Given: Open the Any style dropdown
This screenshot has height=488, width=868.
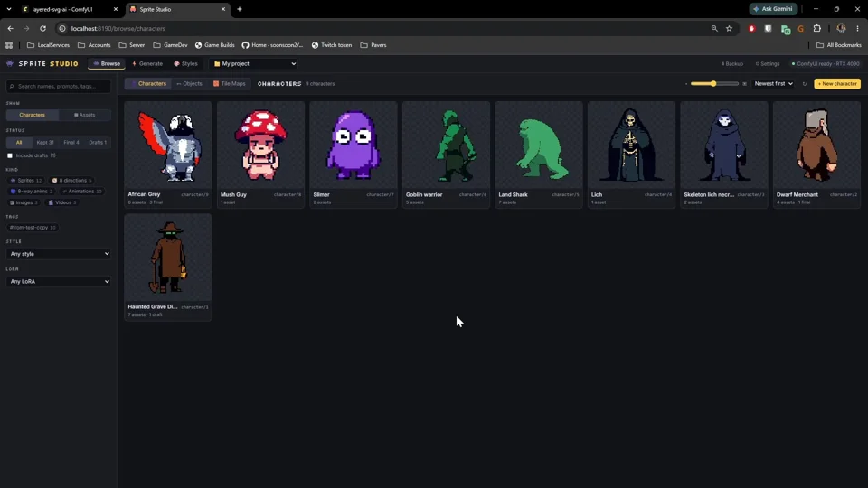Looking at the screenshot, I should pos(60,254).
